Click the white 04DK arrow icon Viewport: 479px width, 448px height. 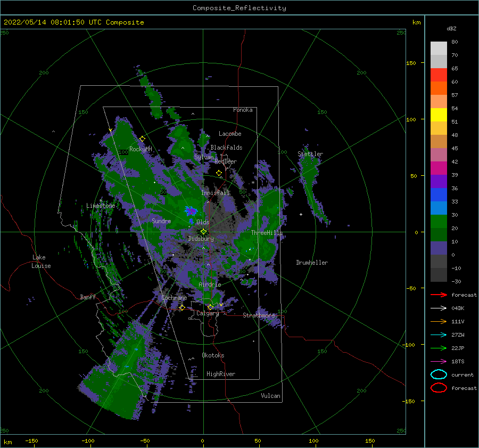[x=439, y=308]
